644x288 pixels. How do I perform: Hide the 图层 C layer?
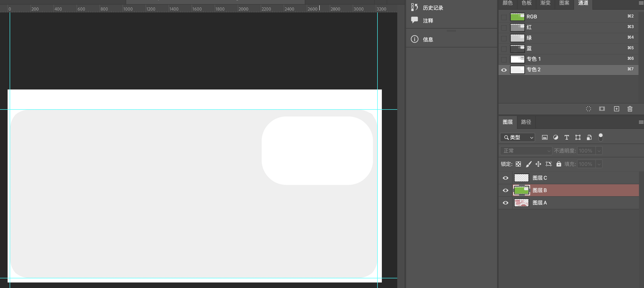point(505,178)
